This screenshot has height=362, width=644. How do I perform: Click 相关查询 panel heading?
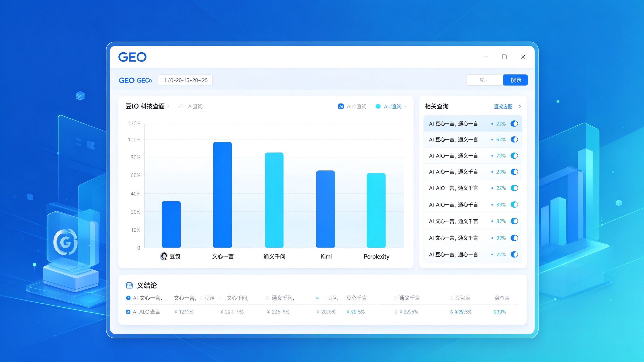pos(436,107)
